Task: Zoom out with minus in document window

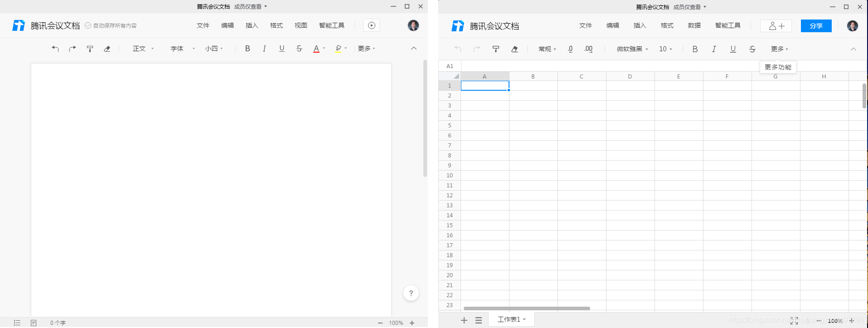Action: point(380,323)
